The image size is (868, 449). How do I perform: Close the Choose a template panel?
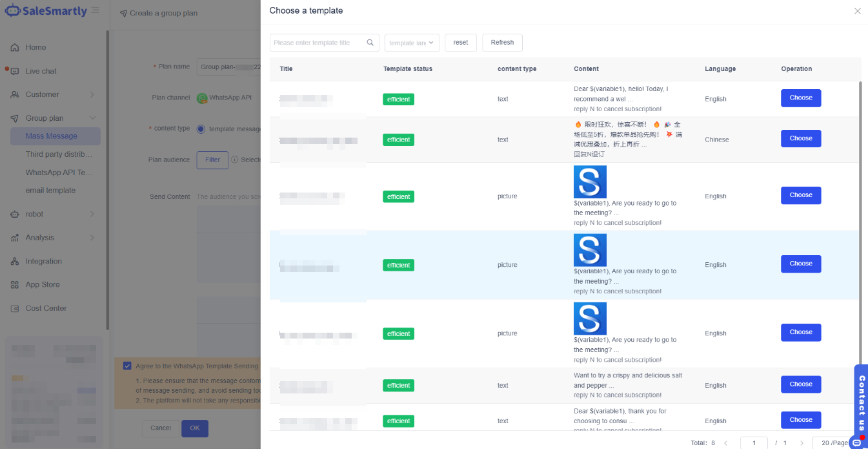pos(857,11)
